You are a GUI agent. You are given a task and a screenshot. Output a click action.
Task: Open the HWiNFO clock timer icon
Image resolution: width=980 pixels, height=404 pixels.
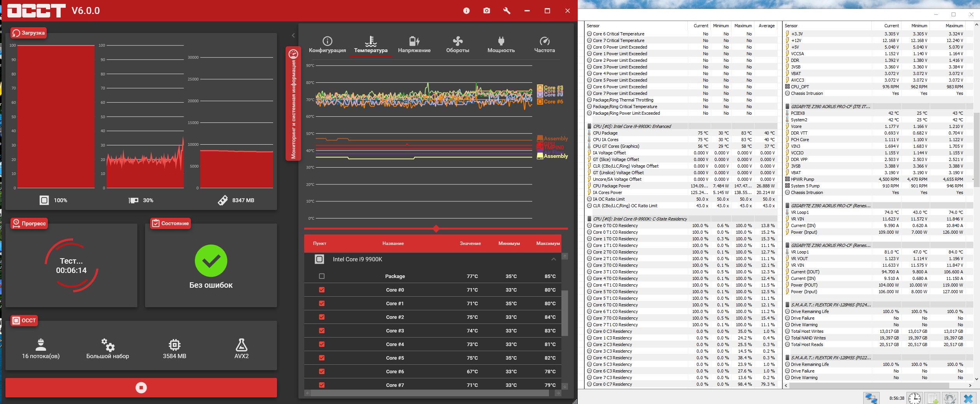914,398
